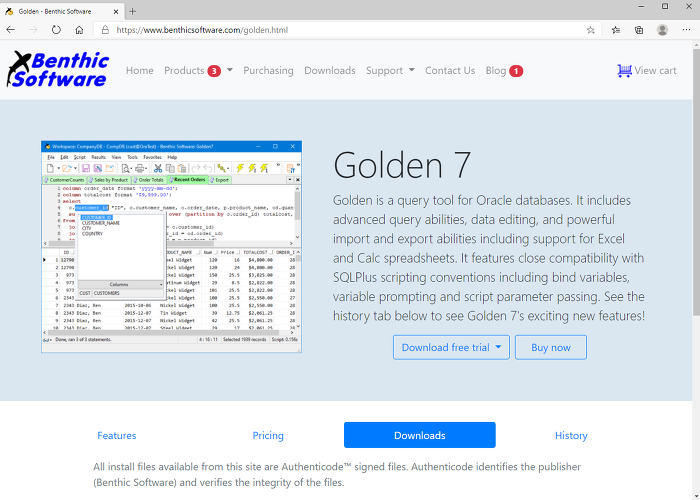Open the favorites list icon
Screen dimensions: 700x500
(616, 30)
